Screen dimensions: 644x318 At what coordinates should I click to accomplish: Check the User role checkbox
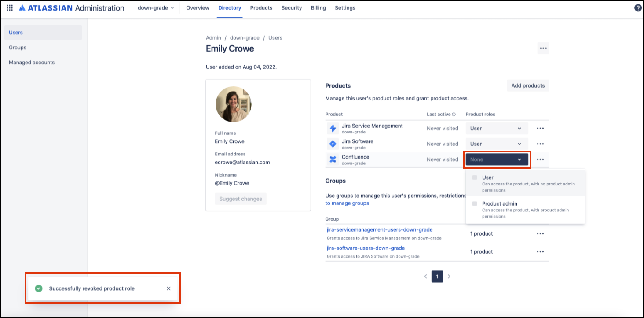pos(474,177)
